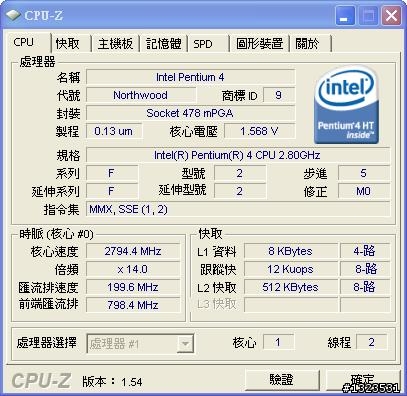This screenshot has width=407, height=396.
Task: Open the 主機板 tab
Action: click(115, 44)
